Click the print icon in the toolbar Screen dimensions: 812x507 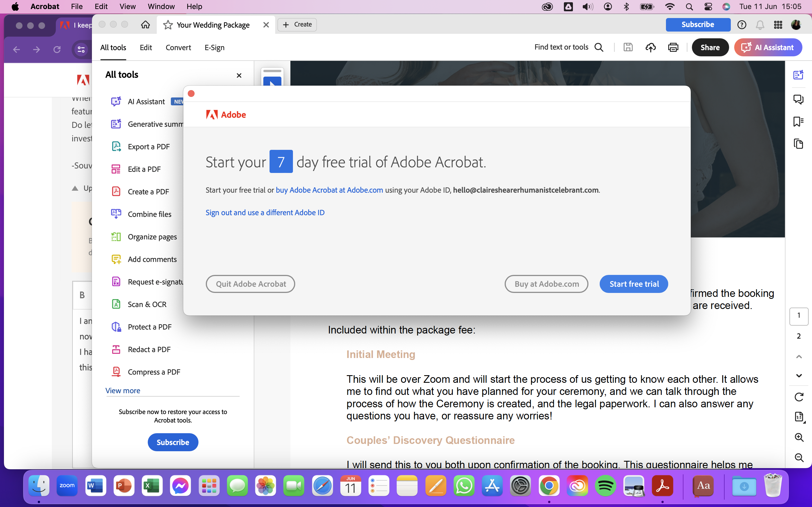coord(673,47)
